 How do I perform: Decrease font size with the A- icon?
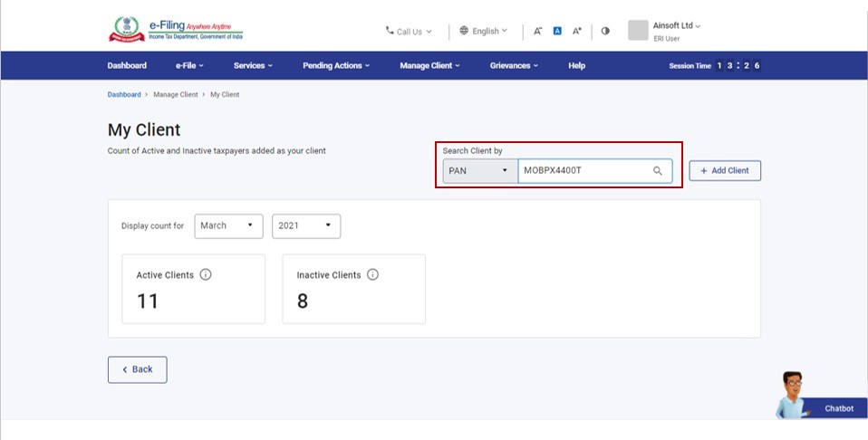tap(537, 31)
